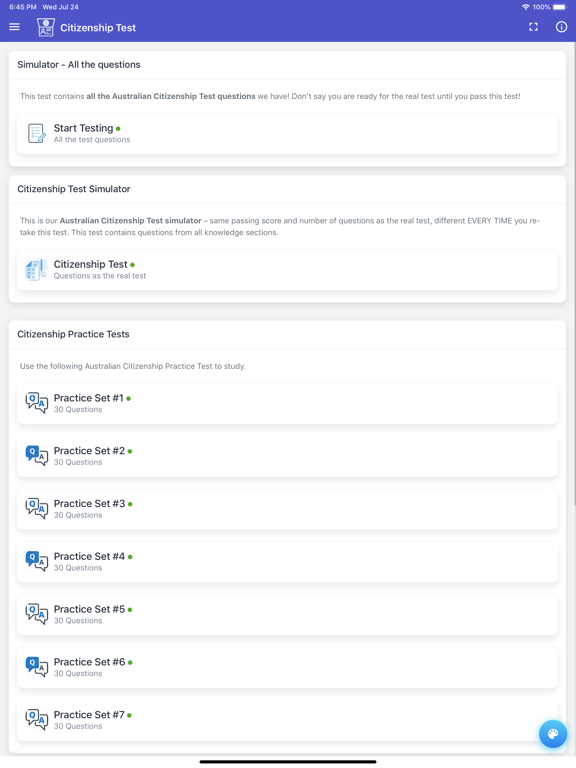Open Practice Set #7

point(288,720)
